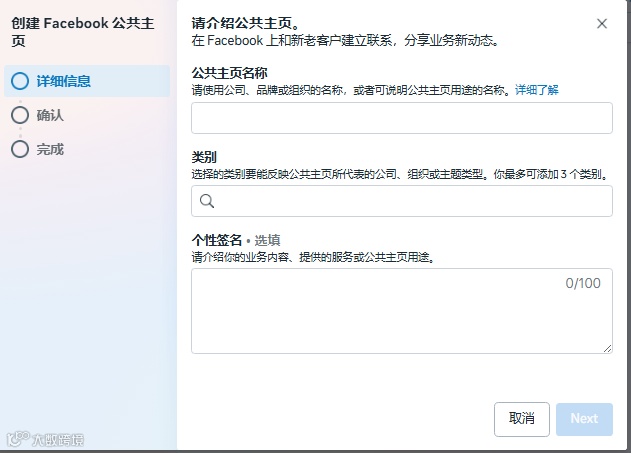Close the page creation dialog with X
Viewport: 631px width, 453px height.
(602, 24)
